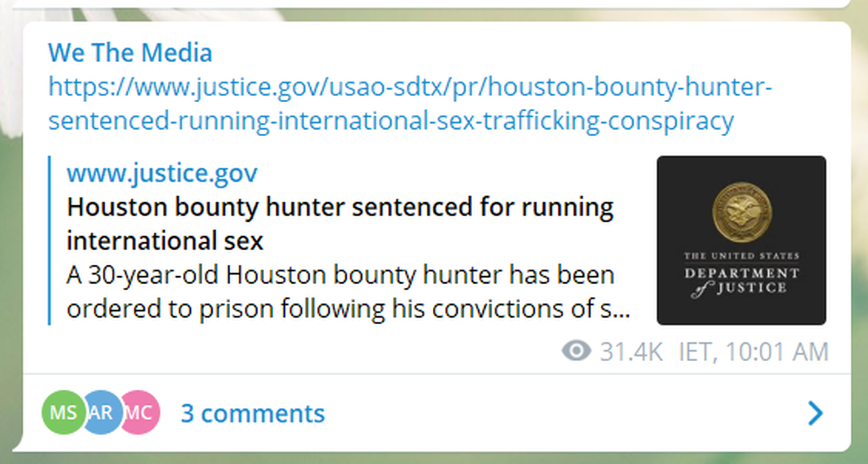This screenshot has height=464, width=868.
Task: Click the Department of Justice thumbnail text
Action: tap(742, 280)
